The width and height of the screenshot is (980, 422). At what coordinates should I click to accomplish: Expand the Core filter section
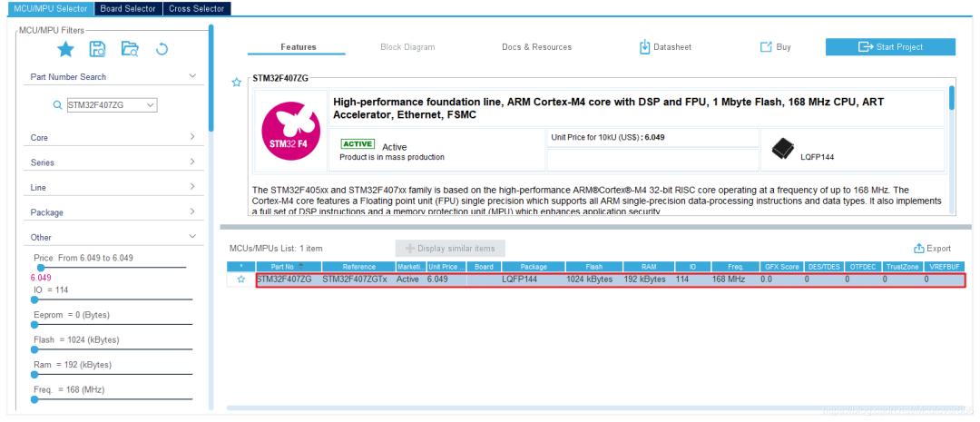[x=191, y=136]
